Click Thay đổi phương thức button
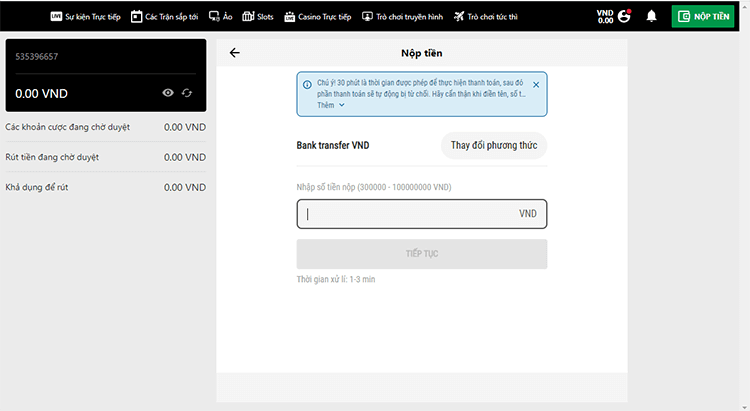 point(494,145)
